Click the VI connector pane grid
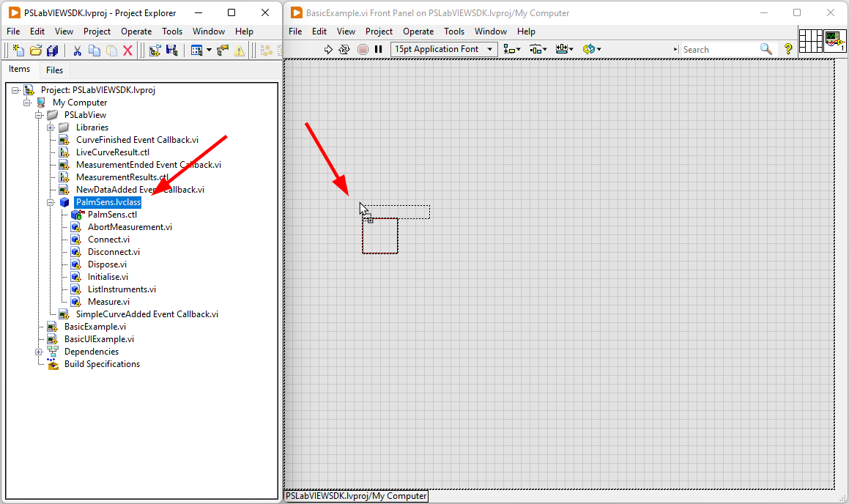 [811, 41]
